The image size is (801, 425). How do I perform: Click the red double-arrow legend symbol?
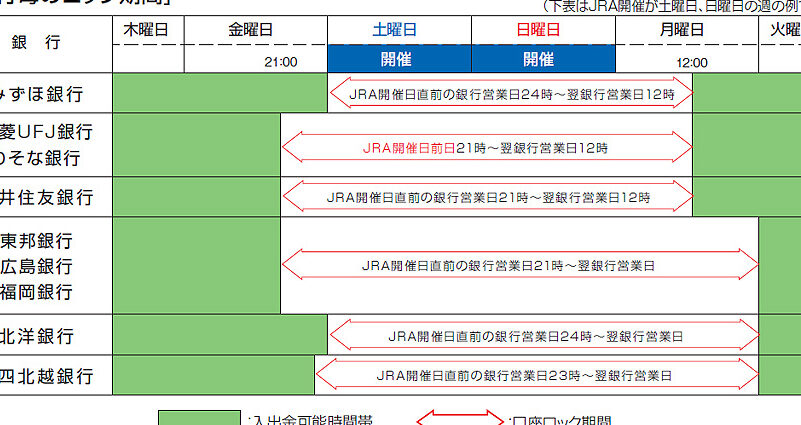[458, 419]
